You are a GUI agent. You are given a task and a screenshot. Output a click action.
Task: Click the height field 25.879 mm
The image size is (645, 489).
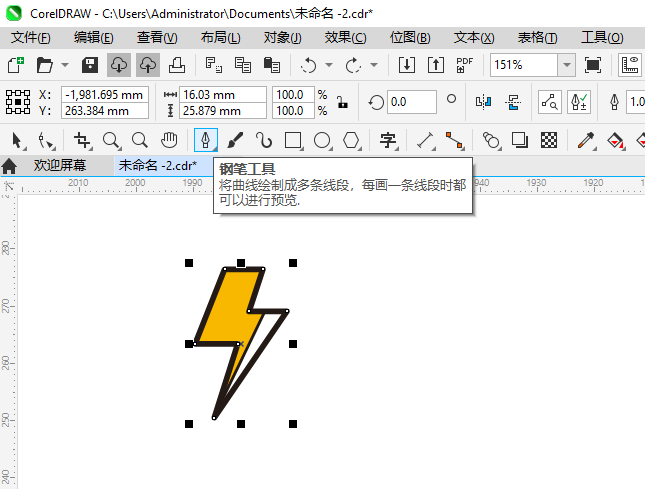pos(223,111)
